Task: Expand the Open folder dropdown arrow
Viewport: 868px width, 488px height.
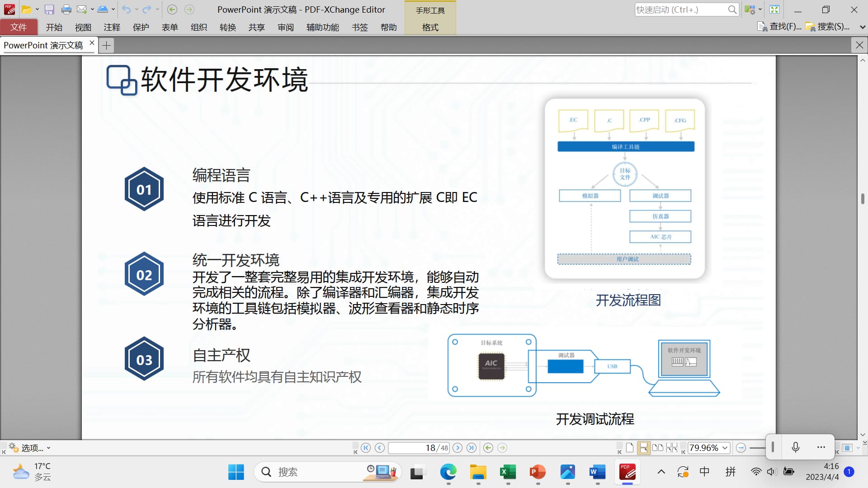Action: pyautogui.click(x=37, y=9)
